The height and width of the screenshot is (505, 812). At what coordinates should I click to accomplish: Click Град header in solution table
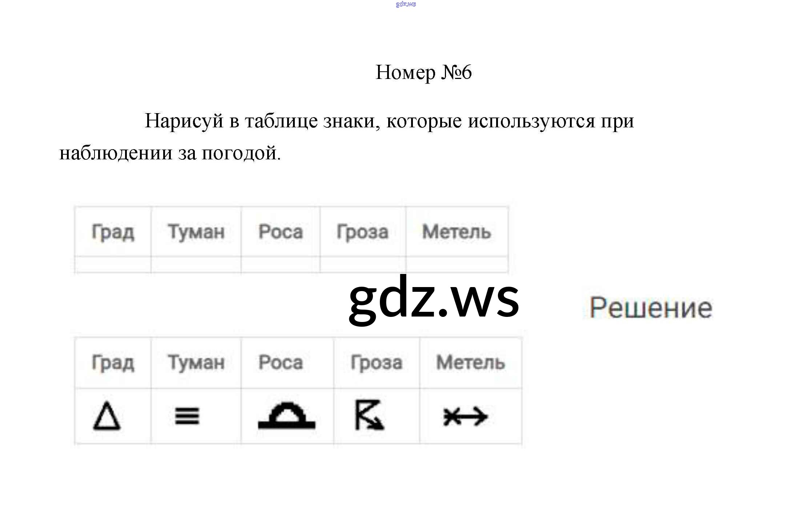coord(113,363)
